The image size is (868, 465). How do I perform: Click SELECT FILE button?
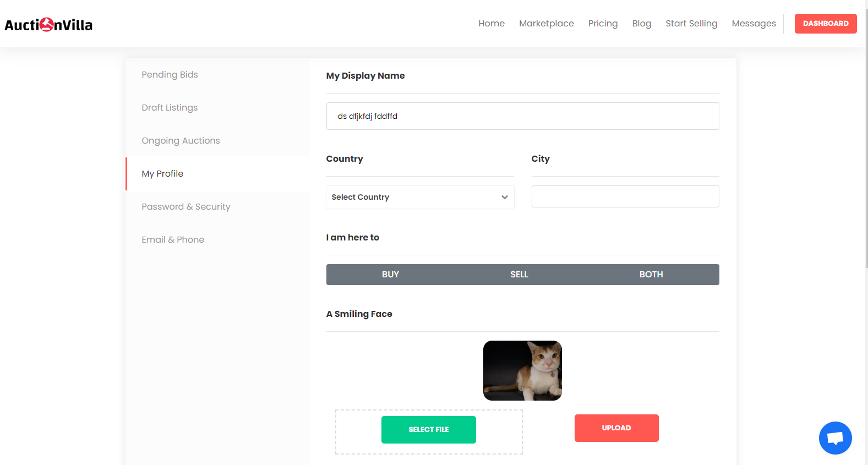tap(429, 430)
